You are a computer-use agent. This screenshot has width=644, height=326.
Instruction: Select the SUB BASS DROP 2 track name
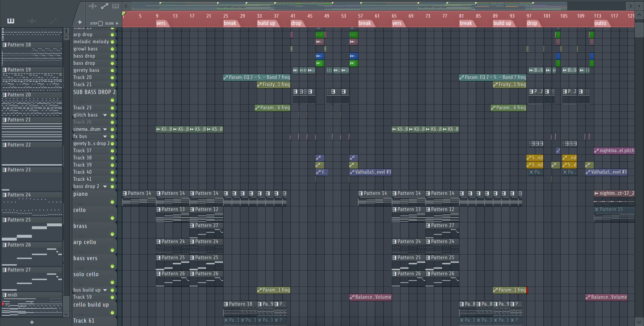pyautogui.click(x=95, y=92)
